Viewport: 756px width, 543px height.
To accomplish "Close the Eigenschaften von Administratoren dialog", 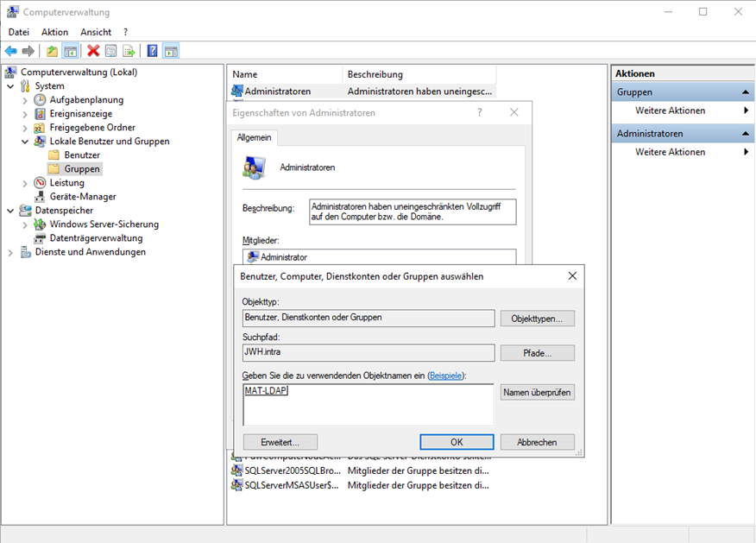I will click(x=514, y=112).
